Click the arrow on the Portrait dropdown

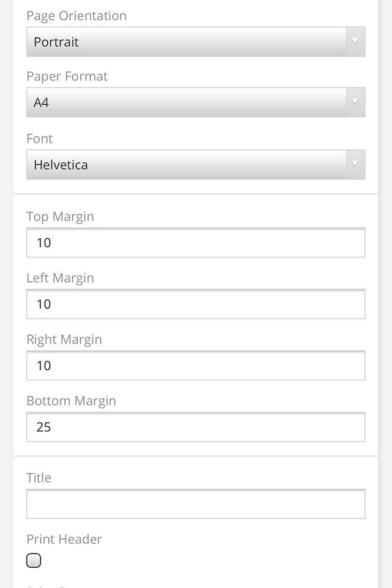tap(355, 42)
